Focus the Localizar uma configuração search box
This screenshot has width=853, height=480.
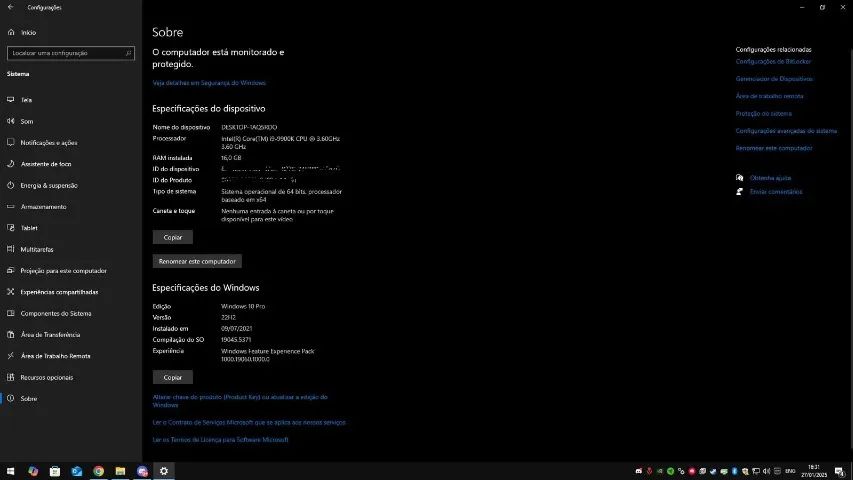pos(71,53)
